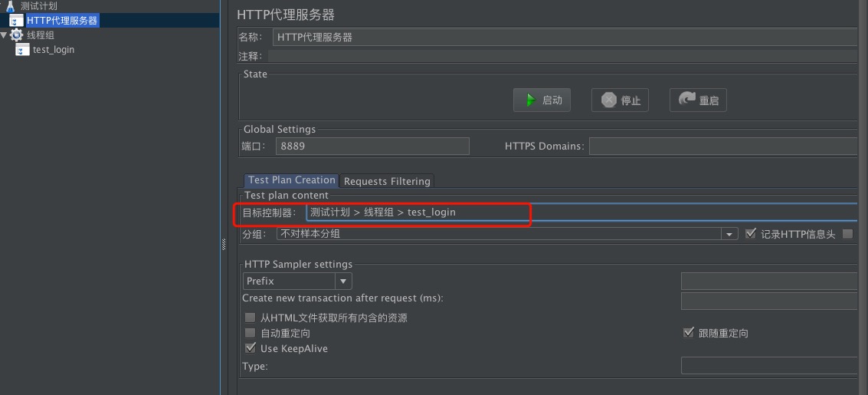Start the proxy with 启动 button
The width and height of the screenshot is (868, 395).
pos(542,100)
